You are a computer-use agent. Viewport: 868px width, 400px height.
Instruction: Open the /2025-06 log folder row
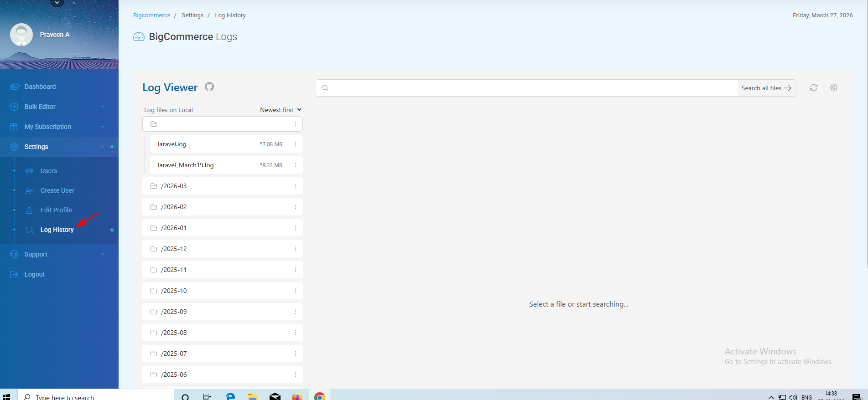pos(223,374)
